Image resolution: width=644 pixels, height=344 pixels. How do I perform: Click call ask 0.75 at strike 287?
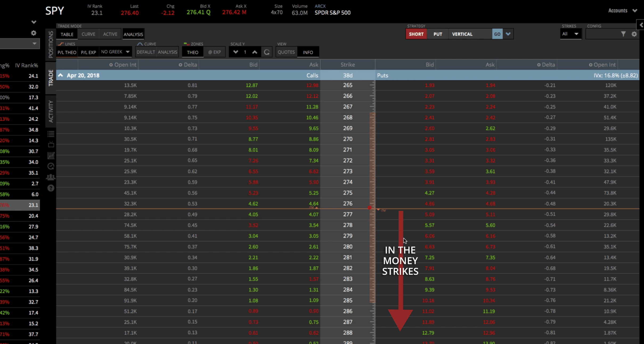pos(313,322)
